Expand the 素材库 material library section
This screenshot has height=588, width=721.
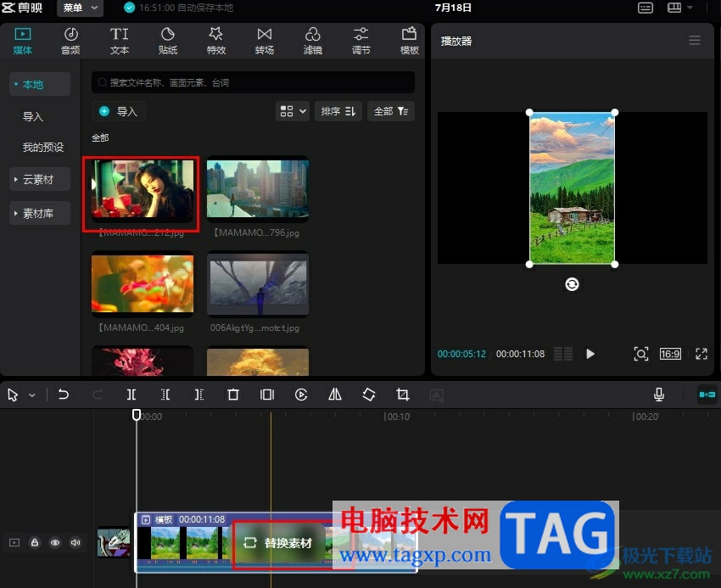tap(40, 213)
